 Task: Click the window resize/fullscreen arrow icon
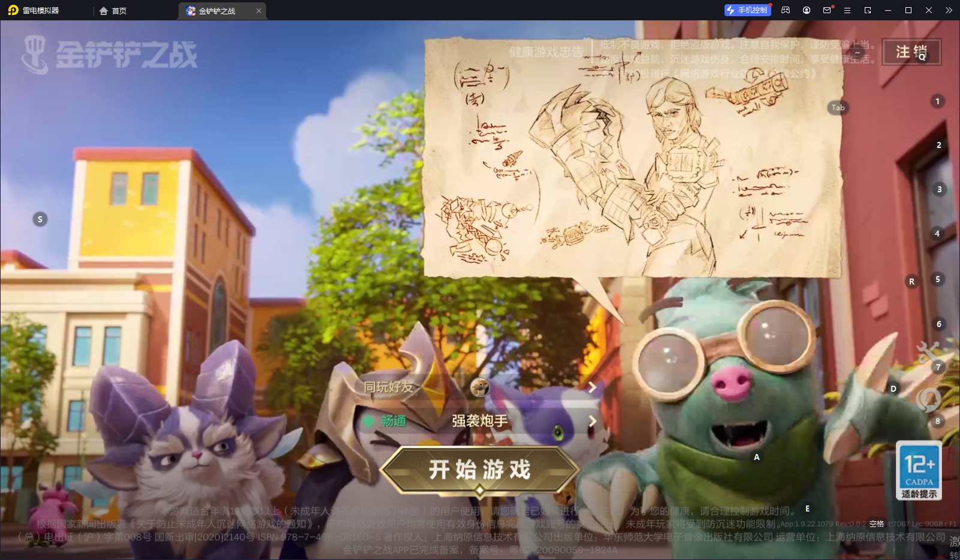coord(868,10)
